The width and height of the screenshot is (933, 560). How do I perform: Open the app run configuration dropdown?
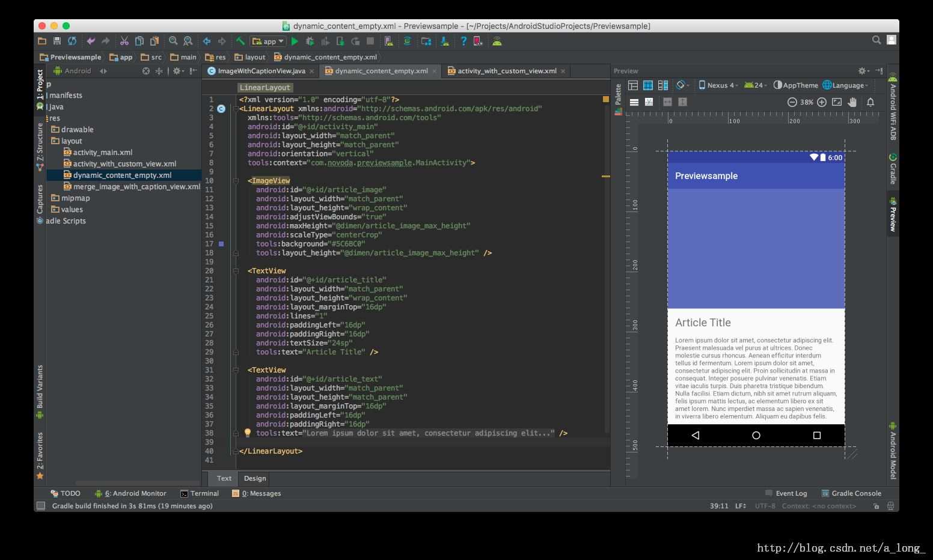coord(269,41)
